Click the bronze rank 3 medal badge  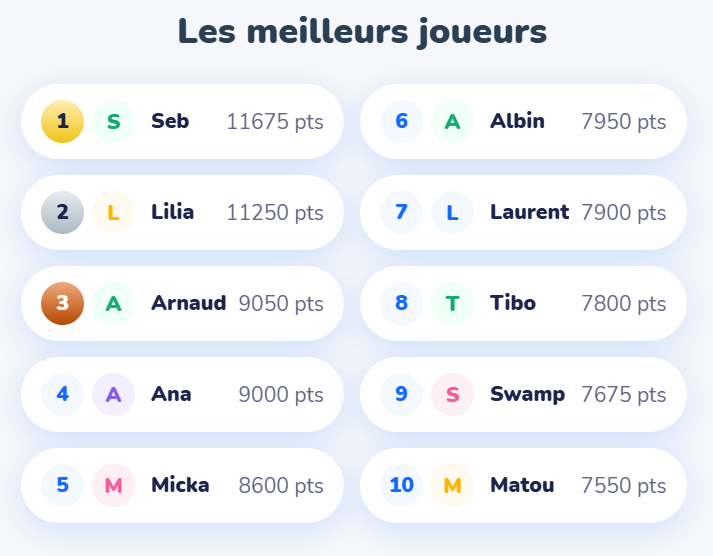(x=62, y=303)
